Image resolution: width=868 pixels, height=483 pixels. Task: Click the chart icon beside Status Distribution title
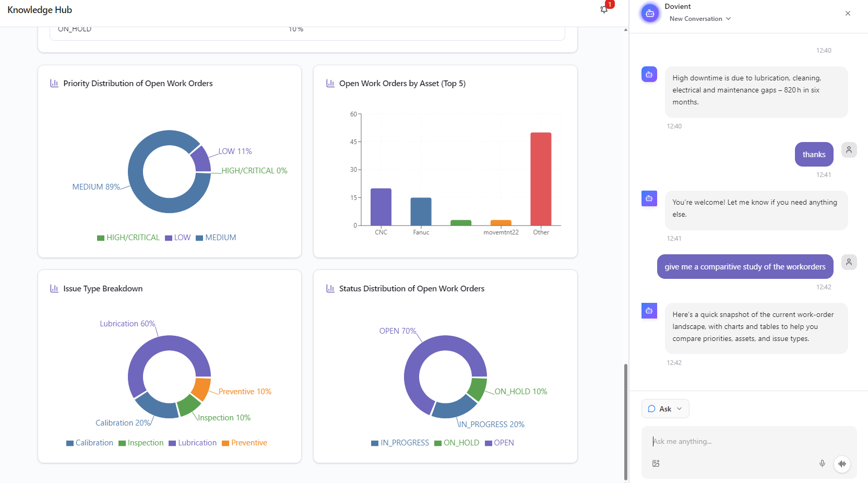(x=330, y=288)
